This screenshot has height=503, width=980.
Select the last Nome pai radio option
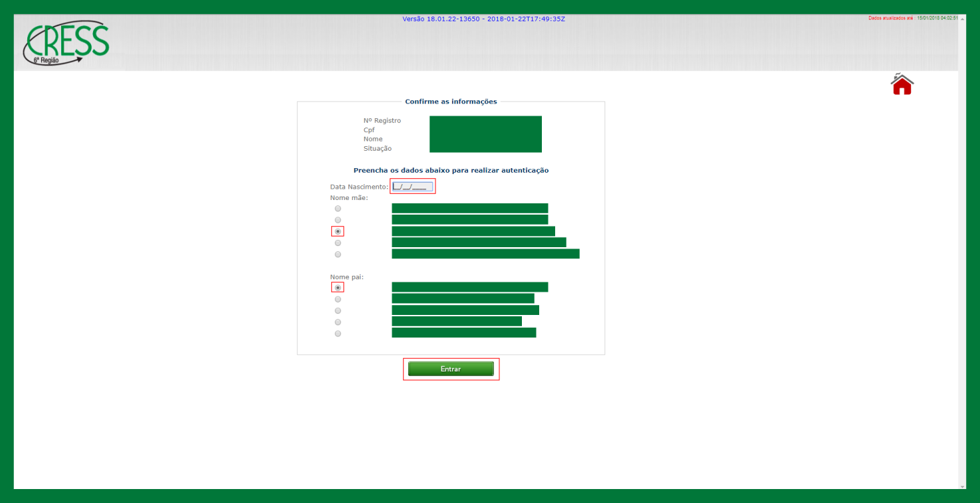pyautogui.click(x=338, y=334)
